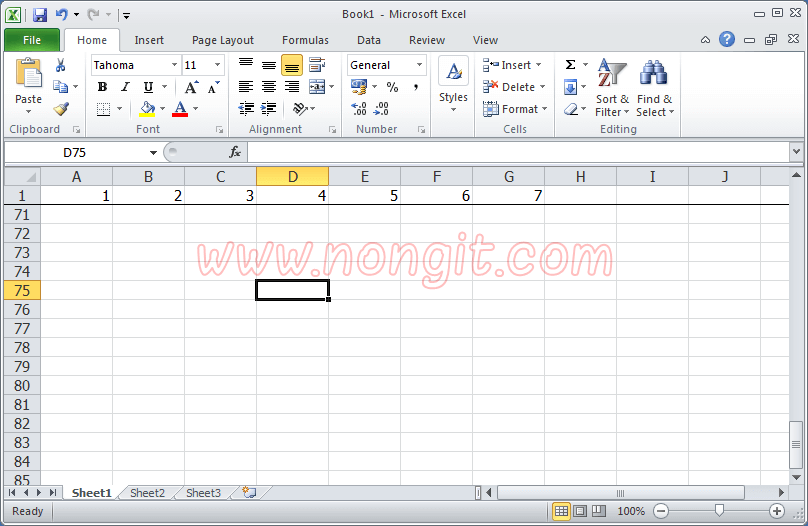The width and height of the screenshot is (808, 526).
Task: Select the Format Painter brush
Action: [61, 109]
